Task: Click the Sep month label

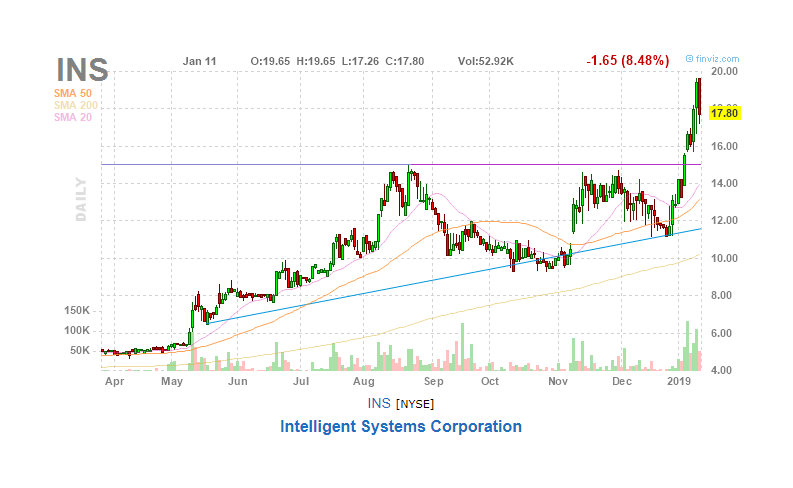Action: tap(433, 381)
